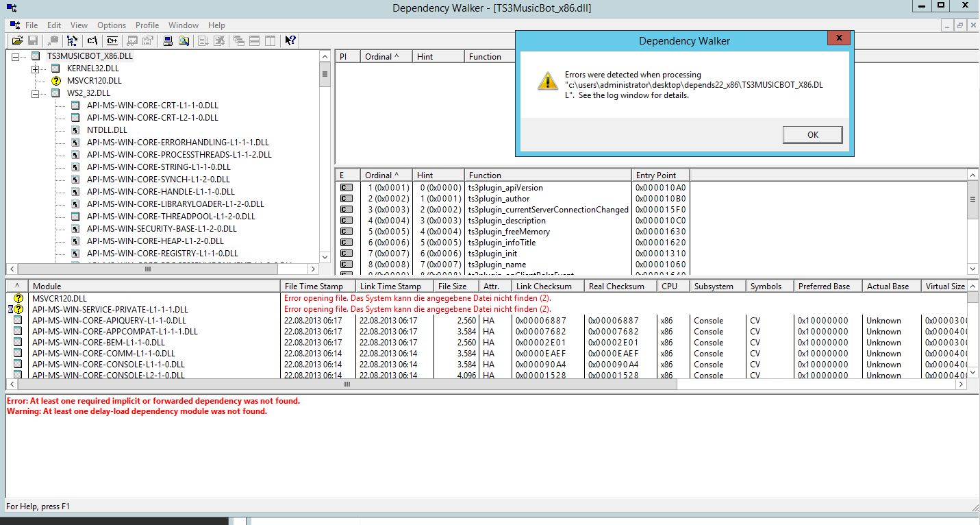Click the module icon of KERNEL32.DLL
980x525 pixels.
56,69
